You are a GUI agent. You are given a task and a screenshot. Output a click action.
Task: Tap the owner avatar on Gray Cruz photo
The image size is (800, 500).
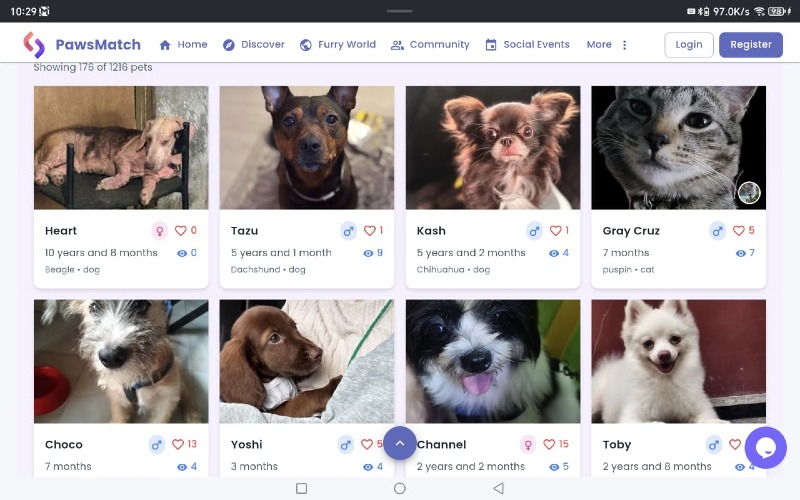pos(749,192)
